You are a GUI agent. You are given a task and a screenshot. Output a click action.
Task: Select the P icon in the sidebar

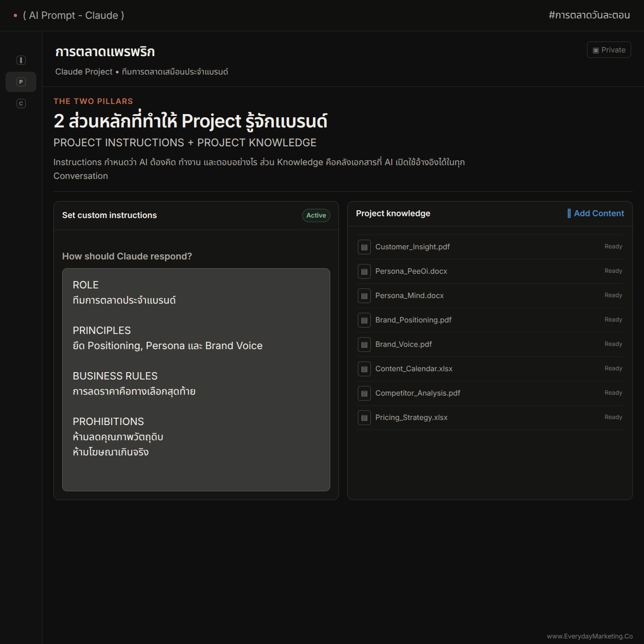(21, 82)
